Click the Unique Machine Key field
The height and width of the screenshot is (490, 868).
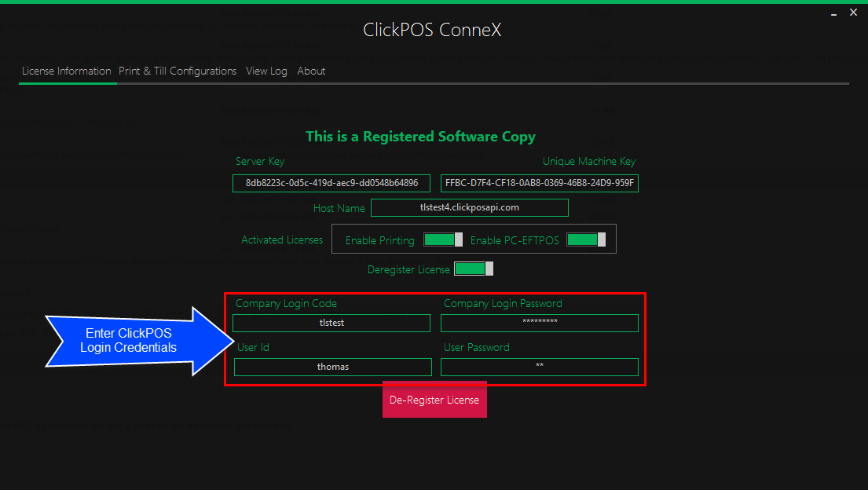tap(539, 183)
